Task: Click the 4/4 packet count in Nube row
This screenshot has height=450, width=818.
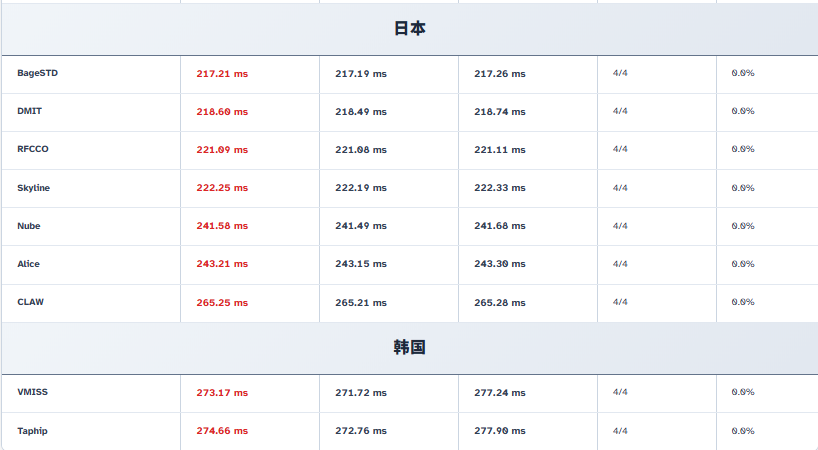Action: pyautogui.click(x=620, y=226)
